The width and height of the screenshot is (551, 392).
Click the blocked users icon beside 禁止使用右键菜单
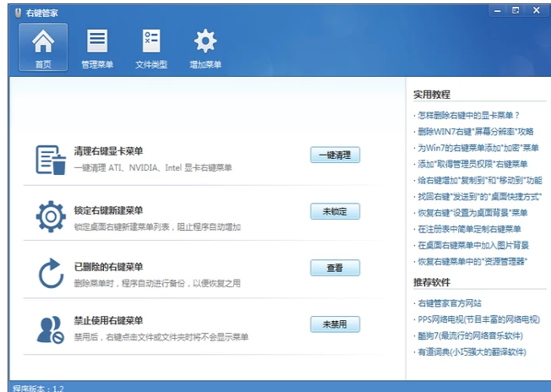[50, 328]
